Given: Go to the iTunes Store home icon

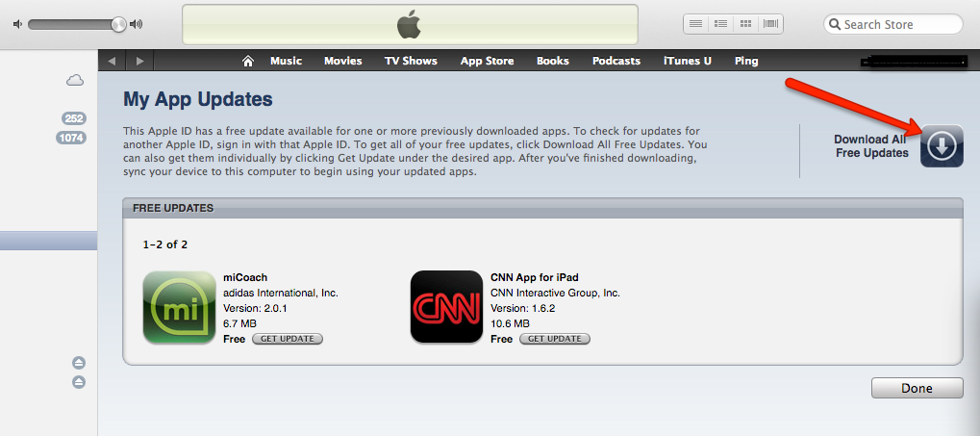Looking at the screenshot, I should pos(248,61).
